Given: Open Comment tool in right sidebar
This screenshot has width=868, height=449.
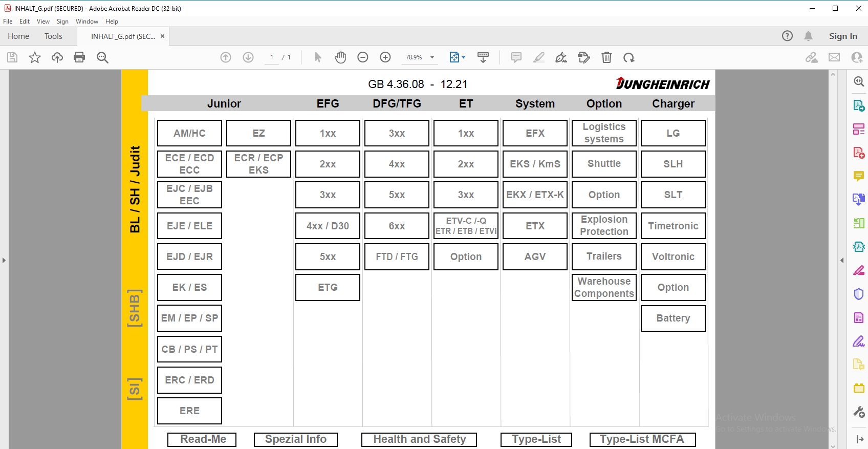Looking at the screenshot, I should [859, 176].
